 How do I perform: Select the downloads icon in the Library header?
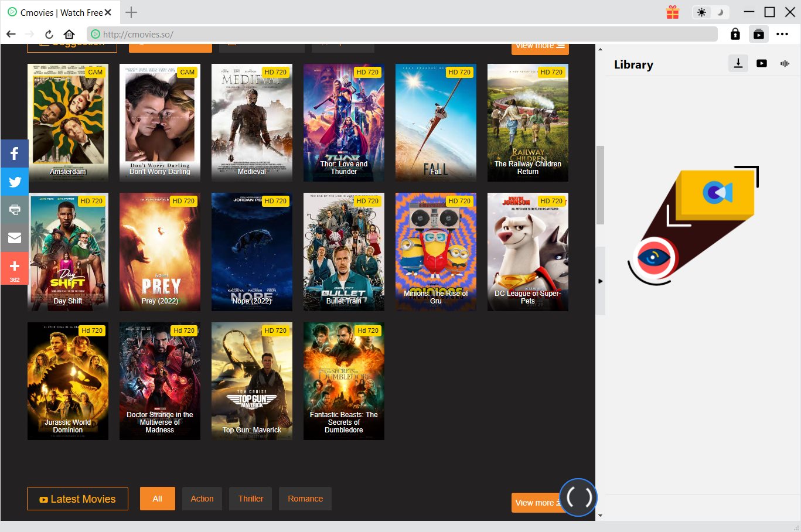(738, 63)
